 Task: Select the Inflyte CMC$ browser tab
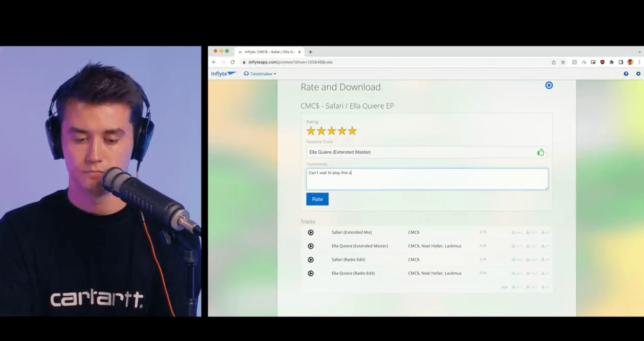pos(270,52)
